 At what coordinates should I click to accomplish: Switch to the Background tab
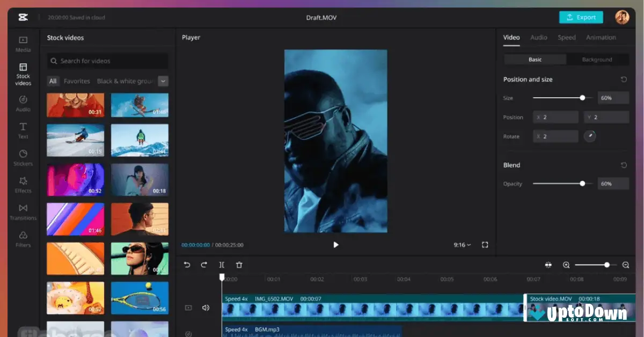coord(598,59)
